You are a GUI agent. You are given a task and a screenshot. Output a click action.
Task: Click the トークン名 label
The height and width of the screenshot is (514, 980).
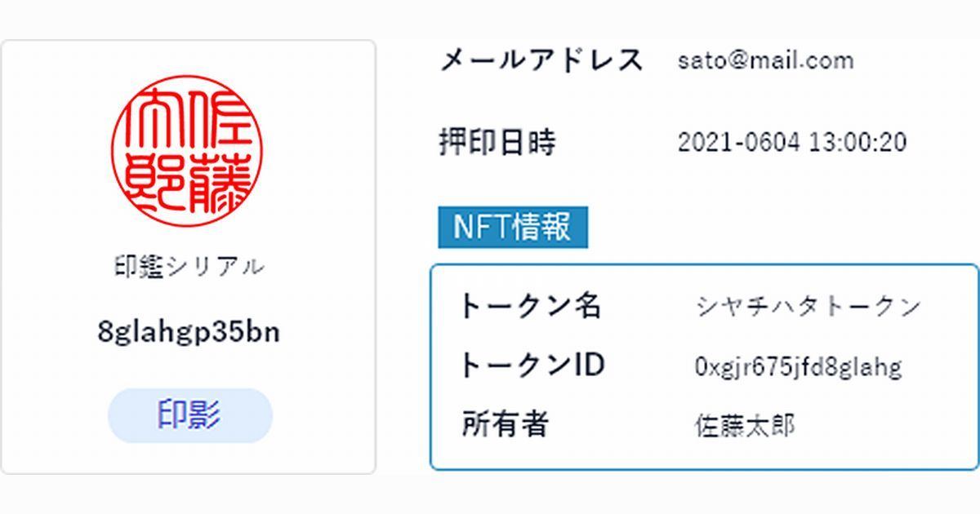coord(531,306)
